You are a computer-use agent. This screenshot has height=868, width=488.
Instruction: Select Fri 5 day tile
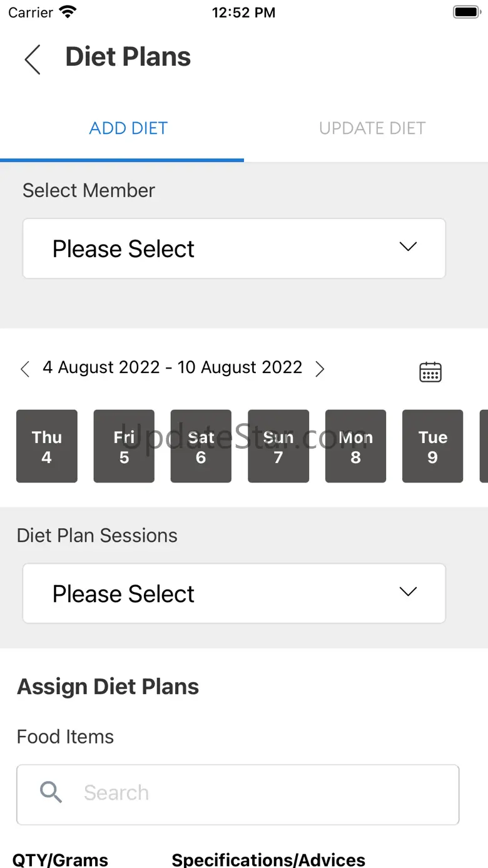[x=124, y=446]
